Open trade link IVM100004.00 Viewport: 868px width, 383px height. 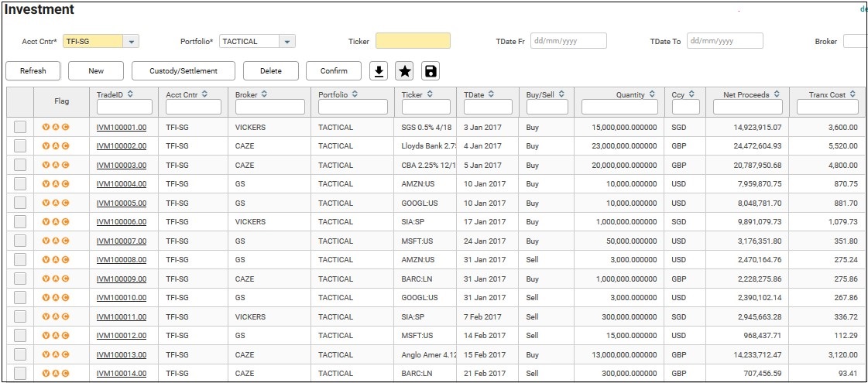[121, 184]
